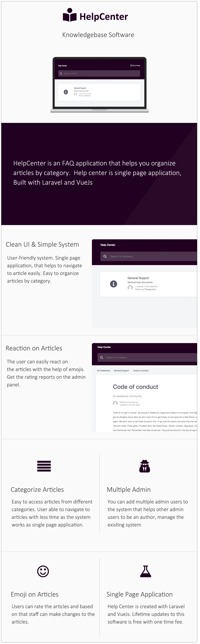Open the laptop mockup screenshot thumbnail
The width and height of the screenshot is (200, 644).
[100, 85]
